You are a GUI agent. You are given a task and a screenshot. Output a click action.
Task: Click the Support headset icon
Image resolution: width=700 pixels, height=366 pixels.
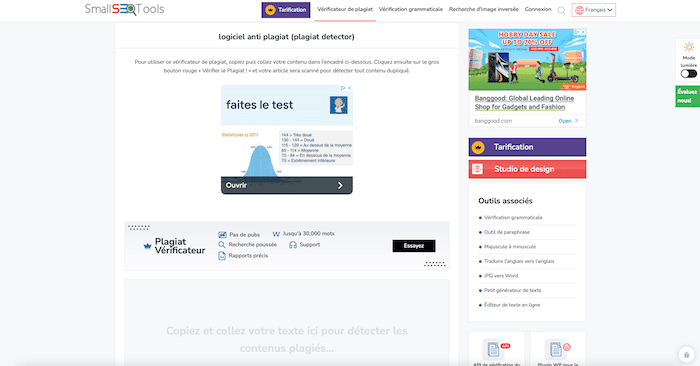click(x=293, y=245)
